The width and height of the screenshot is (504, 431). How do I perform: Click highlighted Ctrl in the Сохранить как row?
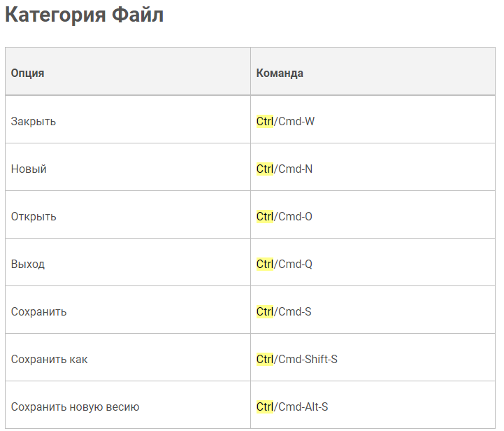point(265,359)
